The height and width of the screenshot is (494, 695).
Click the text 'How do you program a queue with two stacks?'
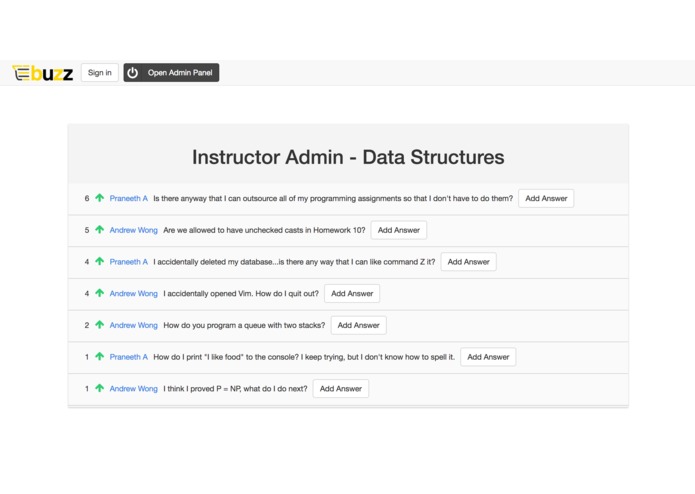[x=244, y=325]
